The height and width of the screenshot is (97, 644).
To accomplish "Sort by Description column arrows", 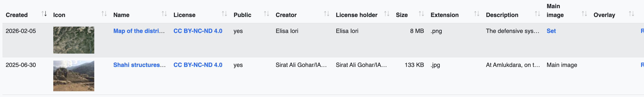I will 537,14.
